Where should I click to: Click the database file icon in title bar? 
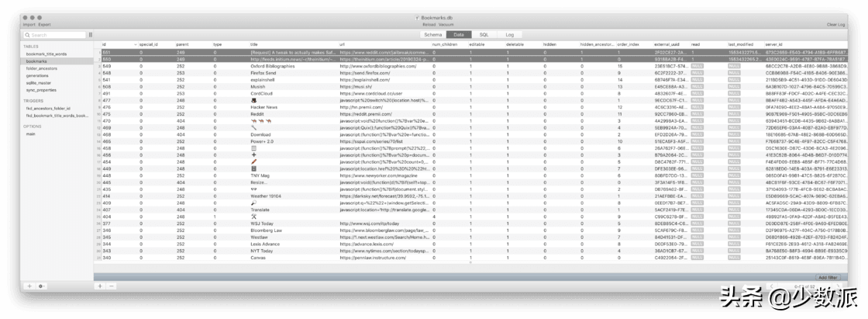pyautogui.click(x=416, y=18)
